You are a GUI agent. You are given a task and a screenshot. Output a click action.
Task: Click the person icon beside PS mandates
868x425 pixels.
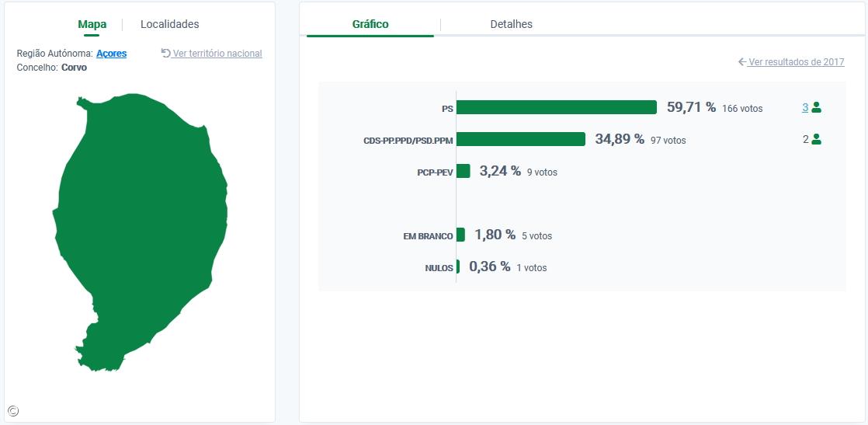tap(816, 108)
